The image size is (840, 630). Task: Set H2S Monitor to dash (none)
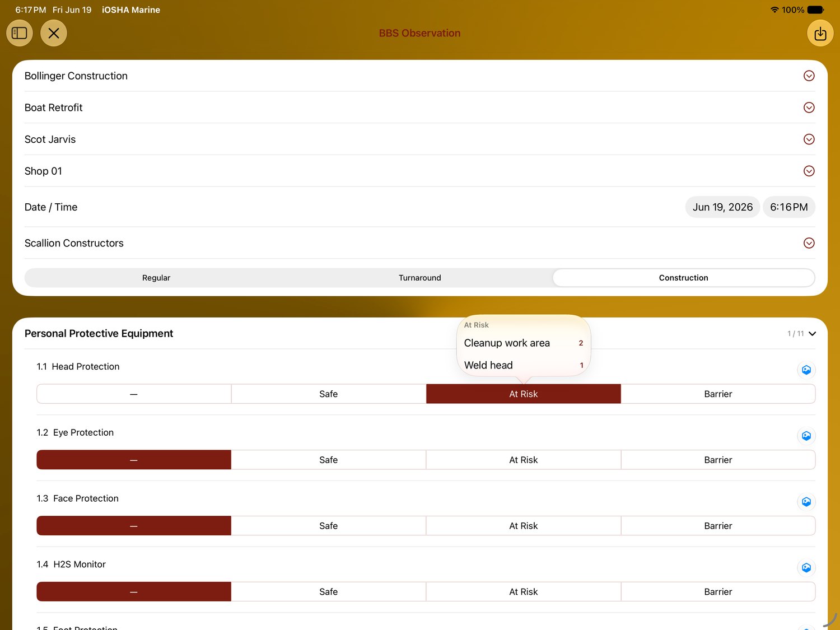click(134, 592)
